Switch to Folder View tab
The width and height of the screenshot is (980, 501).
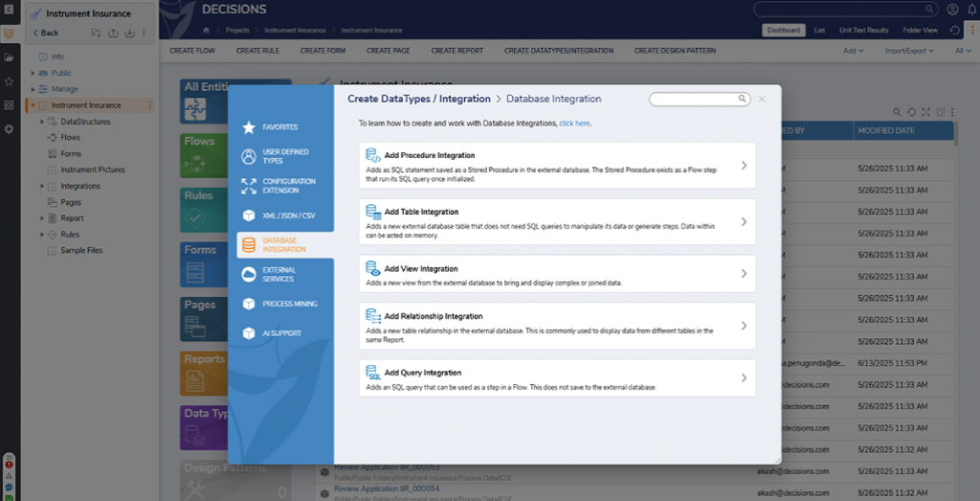pyautogui.click(x=920, y=30)
